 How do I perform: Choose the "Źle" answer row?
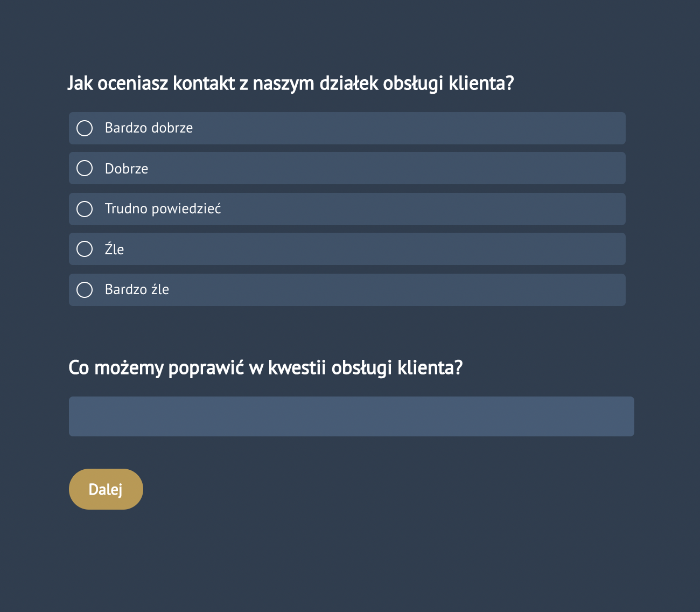pyautogui.click(x=347, y=249)
